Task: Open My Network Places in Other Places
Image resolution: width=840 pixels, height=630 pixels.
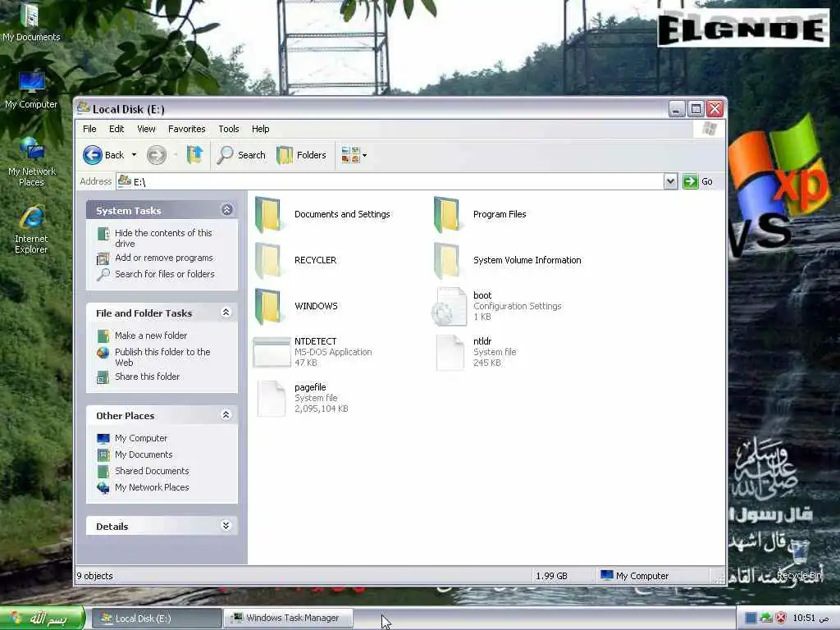Action: tap(152, 487)
